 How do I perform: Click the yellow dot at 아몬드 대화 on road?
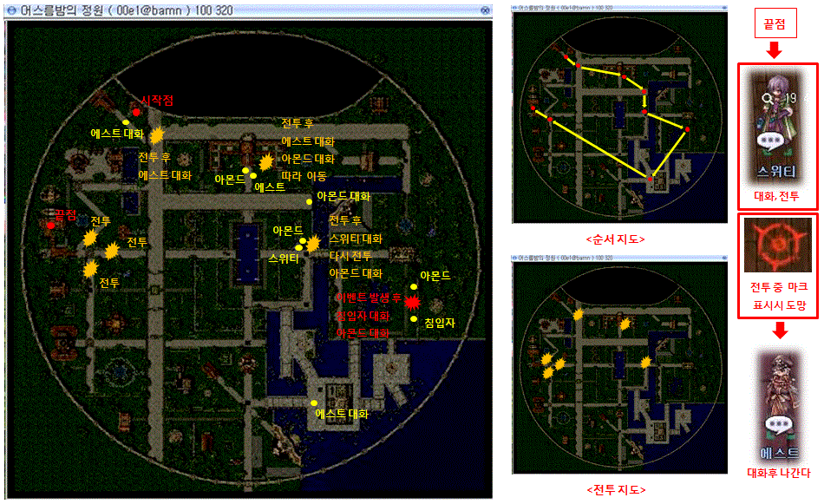[309, 201]
